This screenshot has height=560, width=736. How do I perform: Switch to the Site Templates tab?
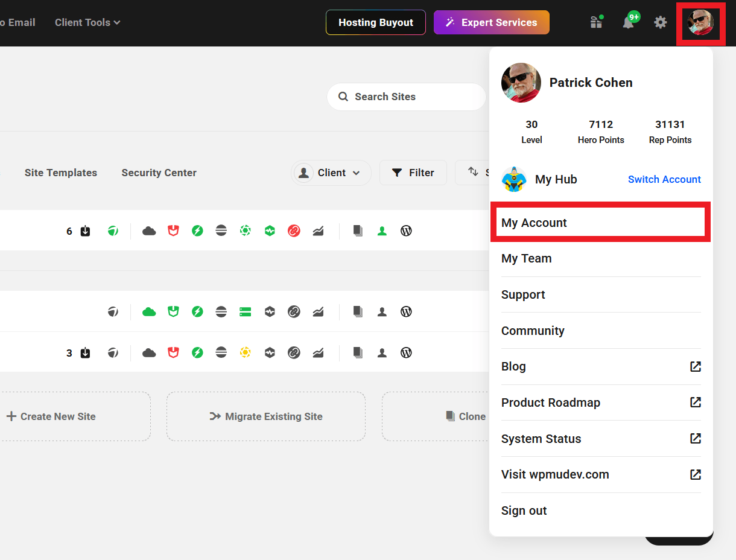pos(61,173)
